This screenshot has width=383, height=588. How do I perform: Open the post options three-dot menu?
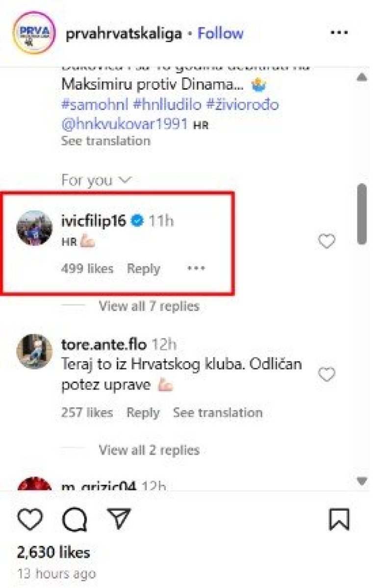point(338,33)
